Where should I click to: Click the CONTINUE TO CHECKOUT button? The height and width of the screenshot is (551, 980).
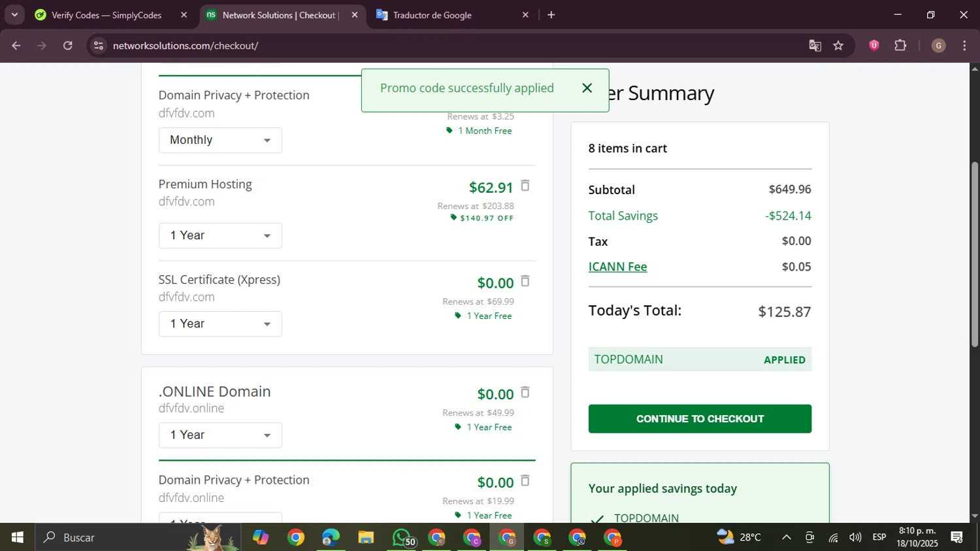click(700, 419)
